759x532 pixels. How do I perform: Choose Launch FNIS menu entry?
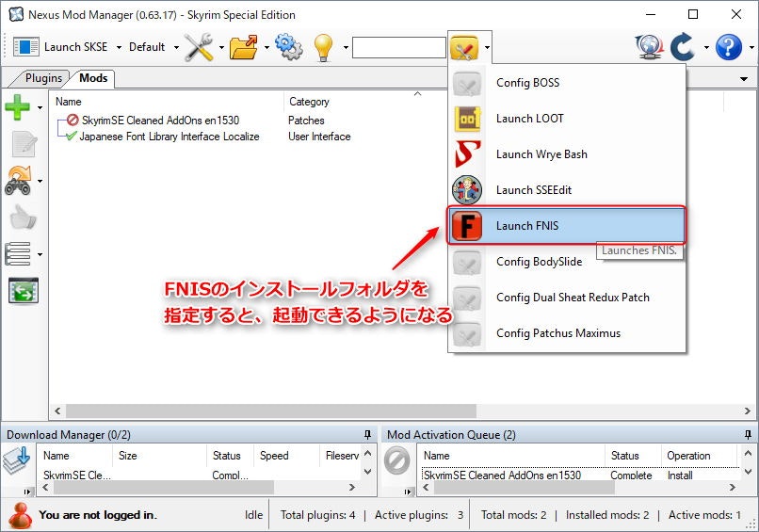[566, 226]
